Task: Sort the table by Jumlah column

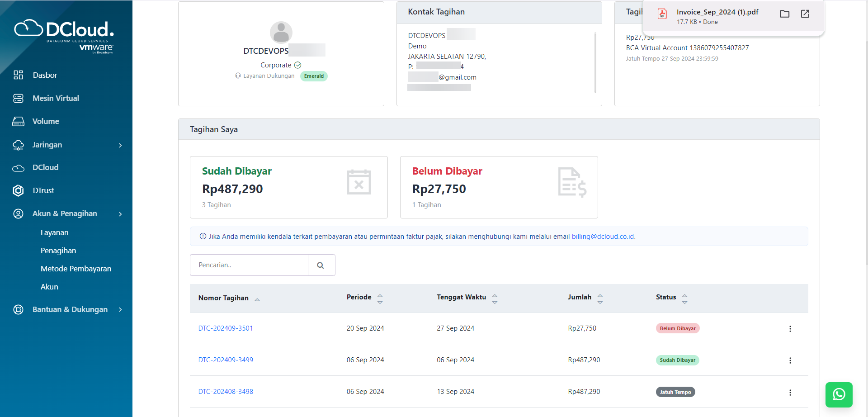Action: (600, 297)
